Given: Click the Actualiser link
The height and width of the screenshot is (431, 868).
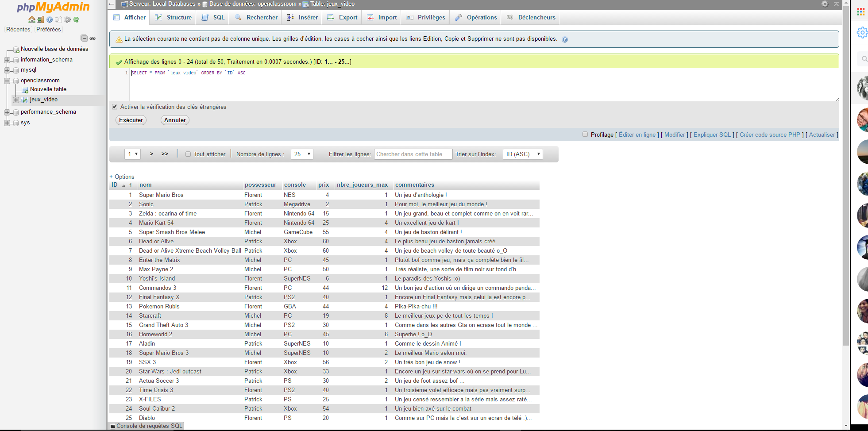Looking at the screenshot, I should pyautogui.click(x=822, y=135).
